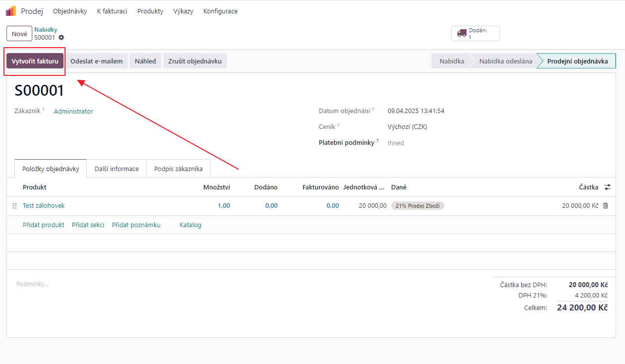This screenshot has height=364, width=625.
Task: Open the Objednávky menu
Action: (70, 11)
